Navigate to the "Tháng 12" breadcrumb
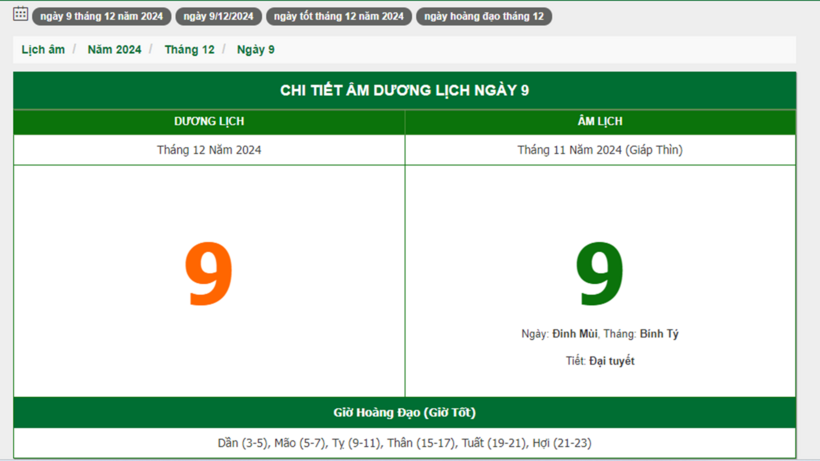820x461 pixels. click(x=189, y=49)
